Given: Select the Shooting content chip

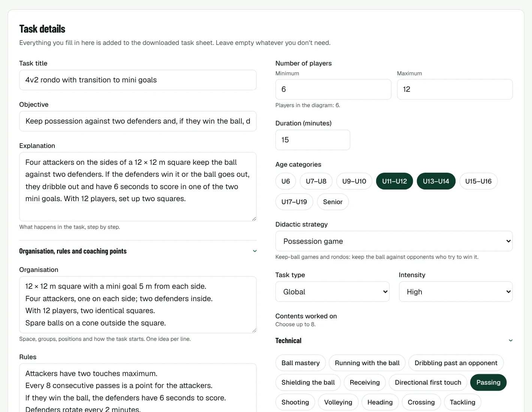Looking at the screenshot, I should (295, 402).
